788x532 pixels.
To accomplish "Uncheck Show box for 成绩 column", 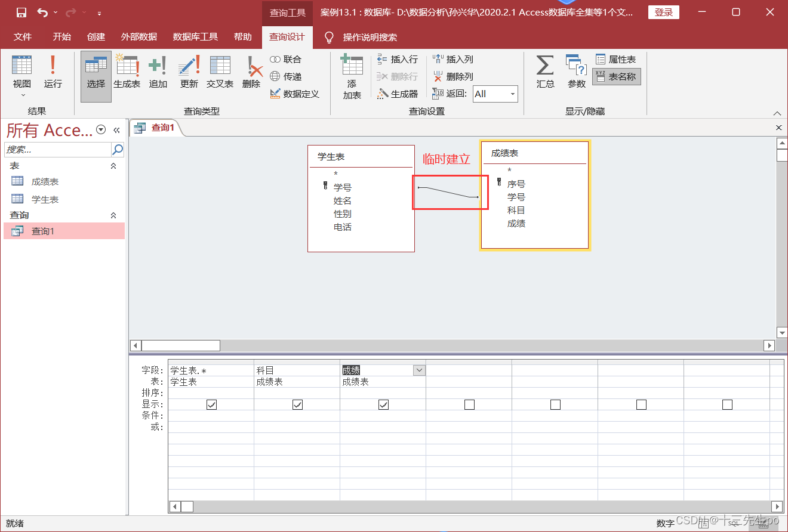I will 383,404.
